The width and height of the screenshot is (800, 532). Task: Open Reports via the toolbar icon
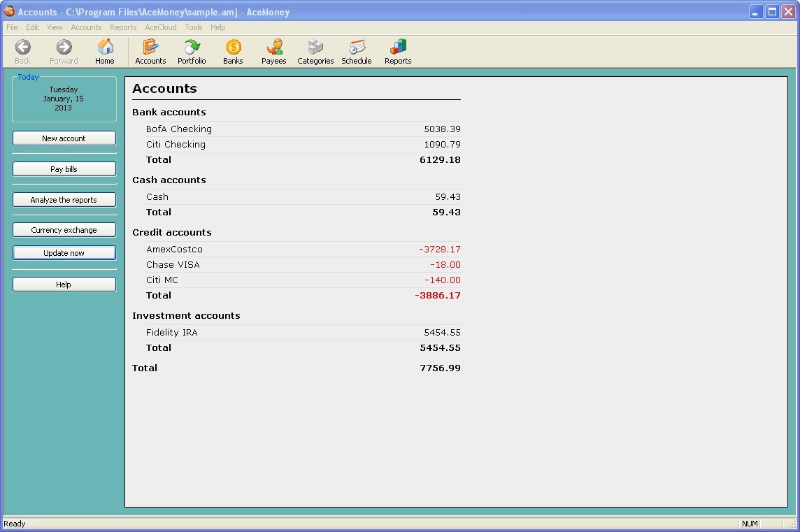(397, 50)
